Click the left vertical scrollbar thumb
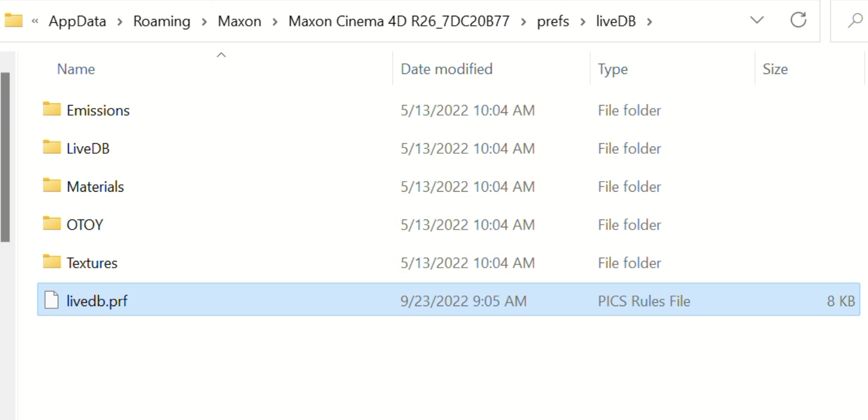The width and height of the screenshot is (868, 420). pyautogui.click(x=5, y=156)
